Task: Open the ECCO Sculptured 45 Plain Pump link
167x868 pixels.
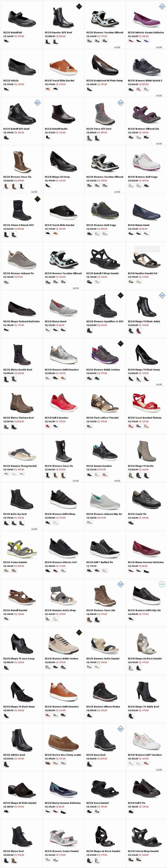Action: tap(104, 80)
